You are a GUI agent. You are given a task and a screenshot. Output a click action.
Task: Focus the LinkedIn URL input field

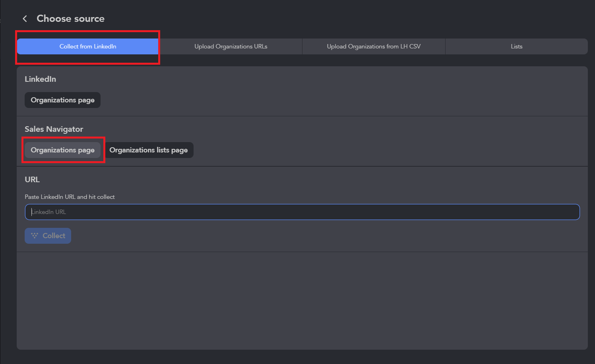(302, 212)
